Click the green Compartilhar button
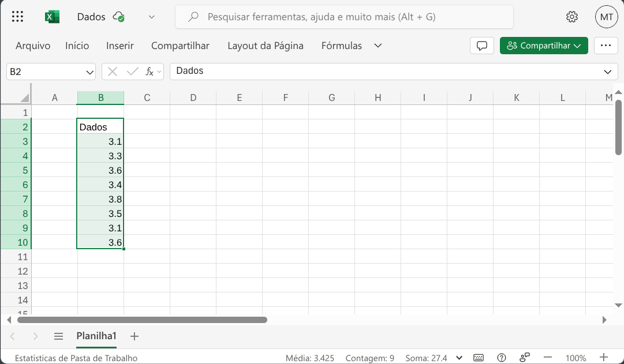 [544, 46]
